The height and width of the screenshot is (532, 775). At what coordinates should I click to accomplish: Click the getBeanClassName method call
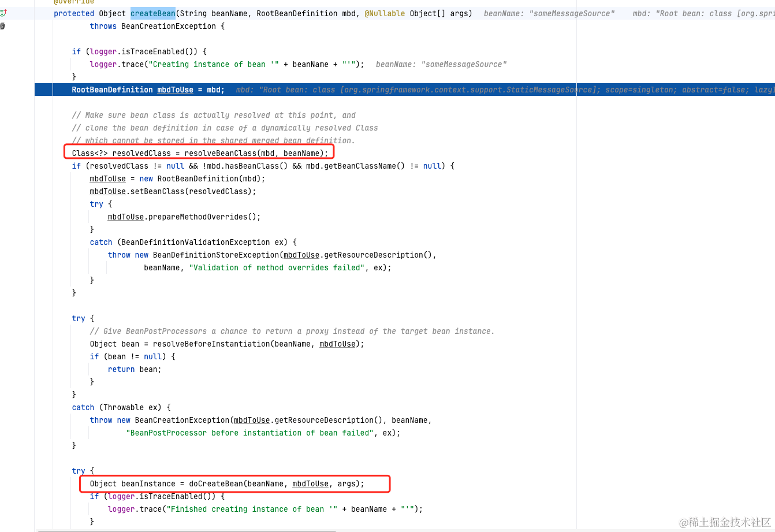pos(359,166)
